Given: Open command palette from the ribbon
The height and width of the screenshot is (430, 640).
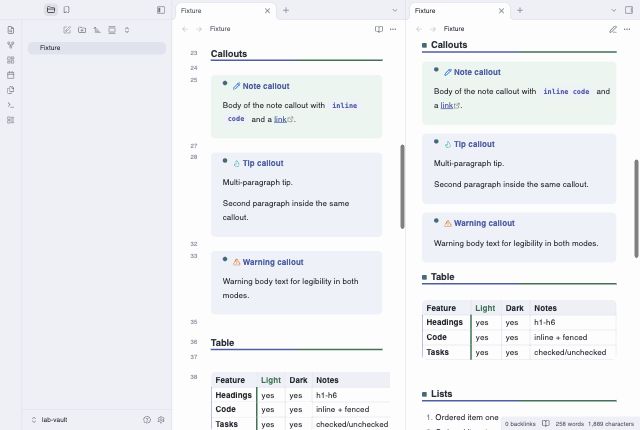Looking at the screenshot, I should pos(11,105).
